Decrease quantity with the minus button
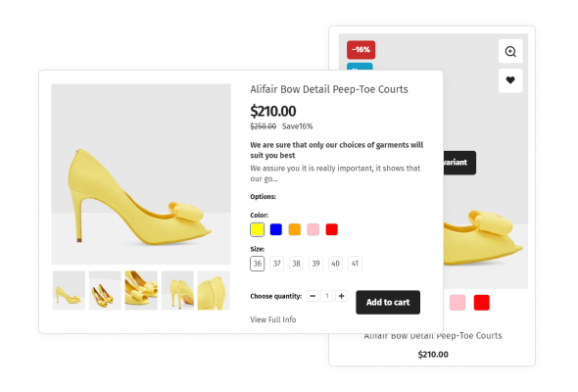Image resolution: width=578 pixels, height=392 pixels. pyautogui.click(x=313, y=296)
